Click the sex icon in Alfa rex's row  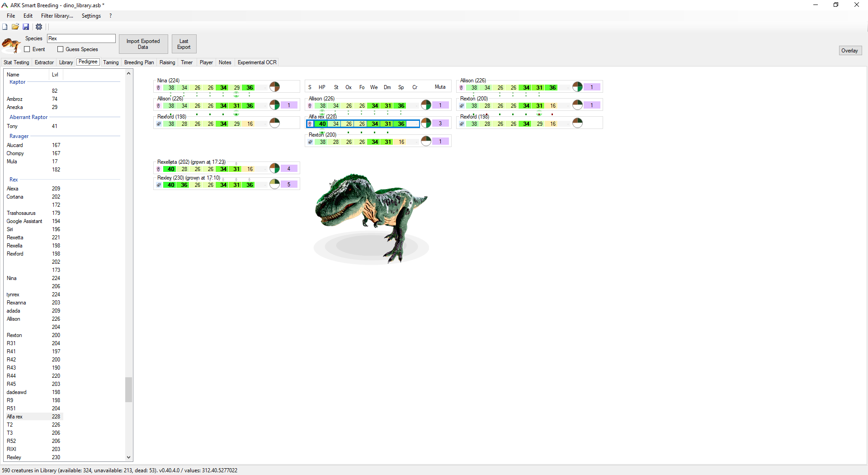tap(310, 124)
